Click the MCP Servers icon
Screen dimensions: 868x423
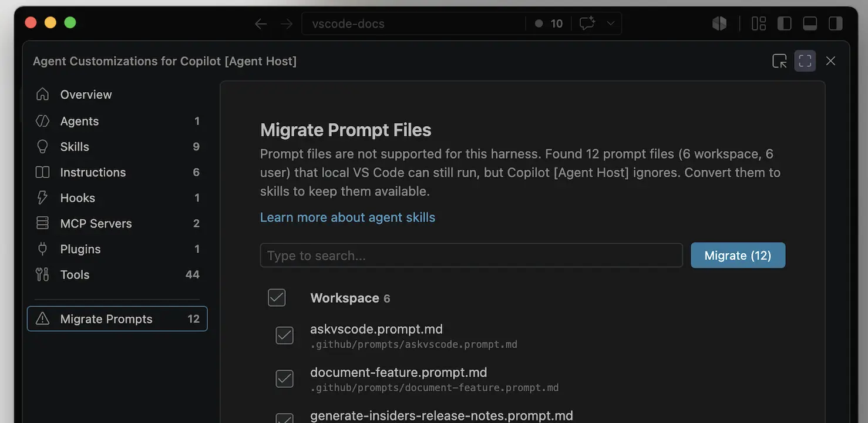(42, 223)
